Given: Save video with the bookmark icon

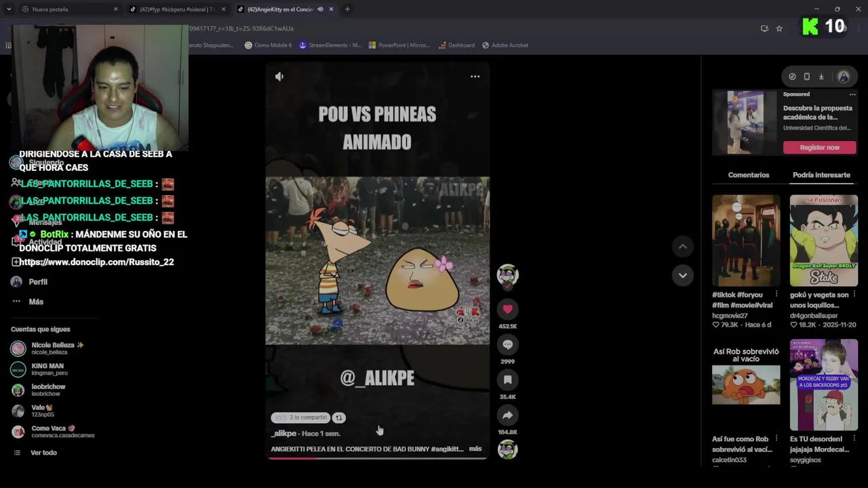Looking at the screenshot, I should [507, 380].
